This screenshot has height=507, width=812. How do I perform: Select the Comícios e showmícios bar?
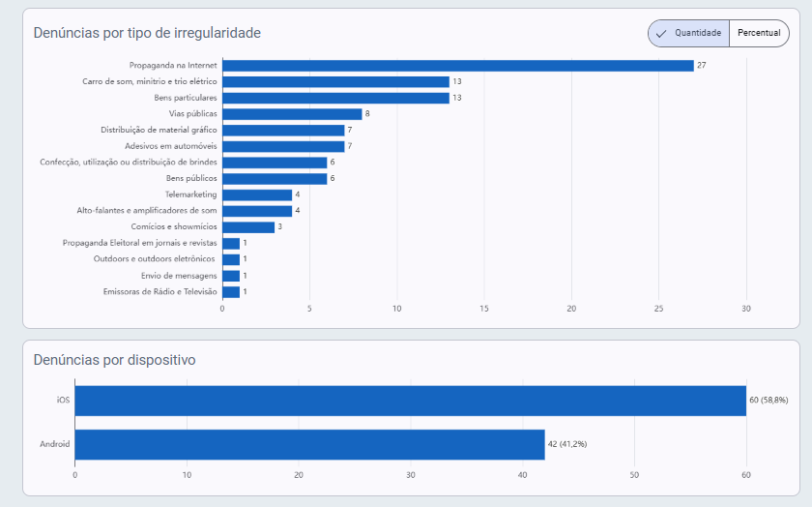click(248, 227)
